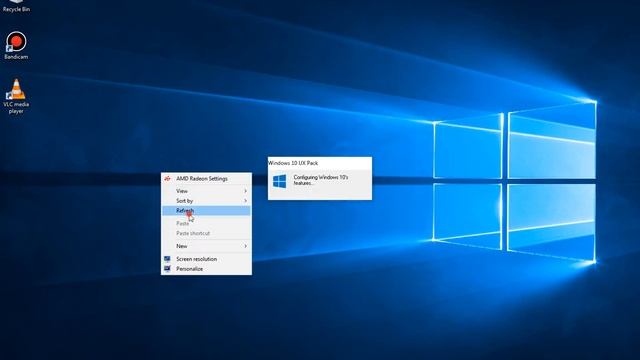Choose Personalize from the context menu
The height and width of the screenshot is (360, 640).
coord(206,269)
